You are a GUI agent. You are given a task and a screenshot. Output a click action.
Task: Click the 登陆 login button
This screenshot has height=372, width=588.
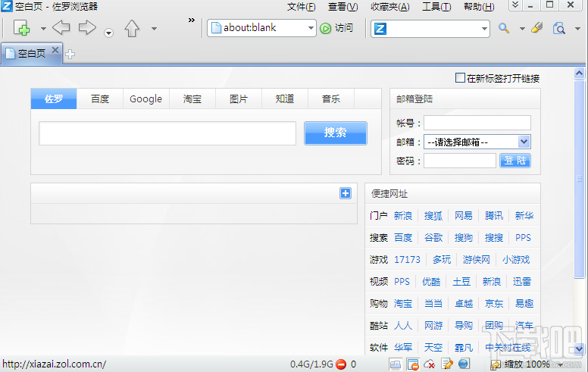514,161
